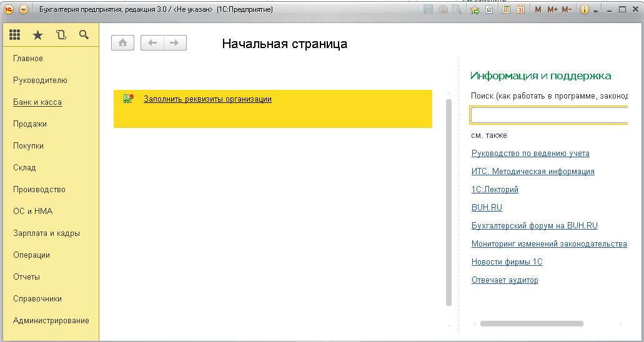The image size is (644, 342).
Task: Open the favorites document star icon
Action: 488,9
